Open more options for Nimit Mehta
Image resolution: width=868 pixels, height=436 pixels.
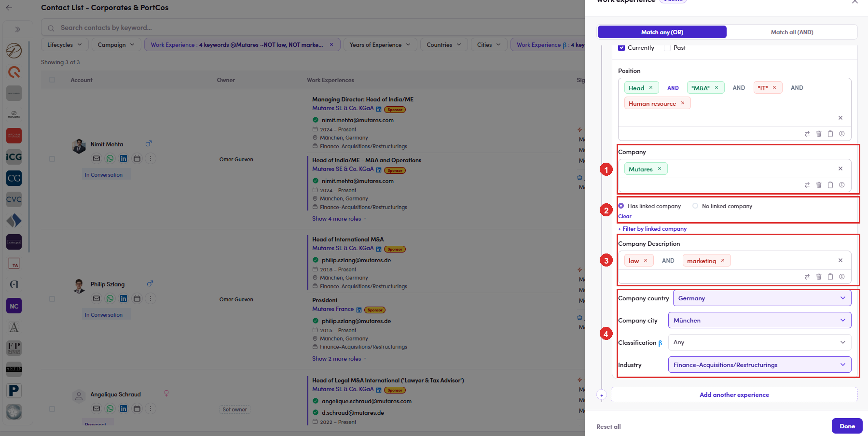[x=151, y=158]
